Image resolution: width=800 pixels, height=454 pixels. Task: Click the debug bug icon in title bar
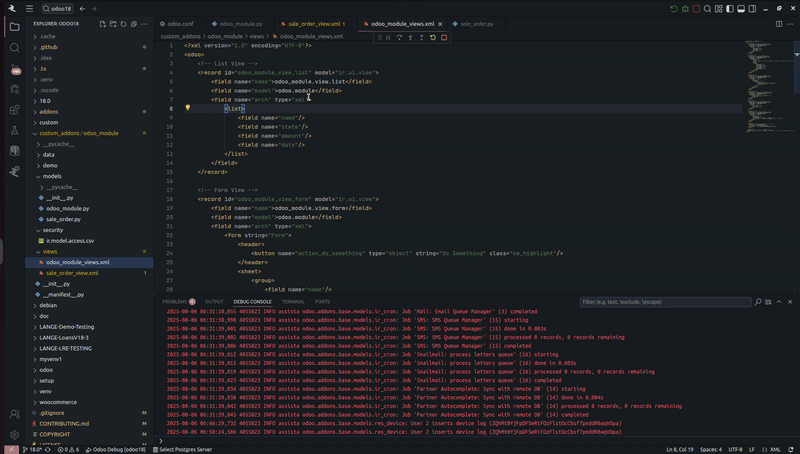(685, 9)
